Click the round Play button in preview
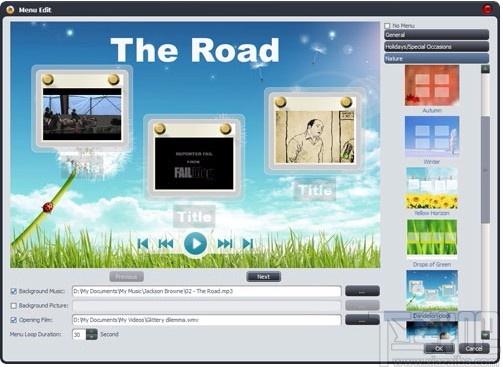Image resolution: width=503 pixels, height=367 pixels. tap(196, 244)
